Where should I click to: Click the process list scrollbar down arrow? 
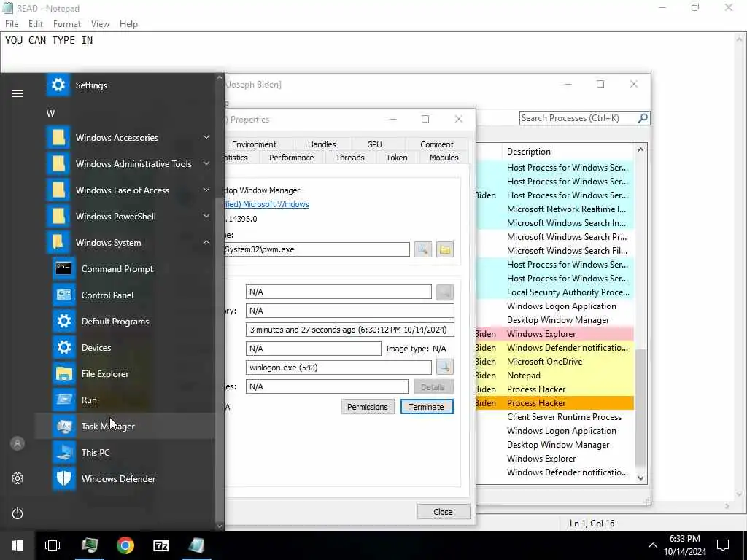(x=640, y=478)
